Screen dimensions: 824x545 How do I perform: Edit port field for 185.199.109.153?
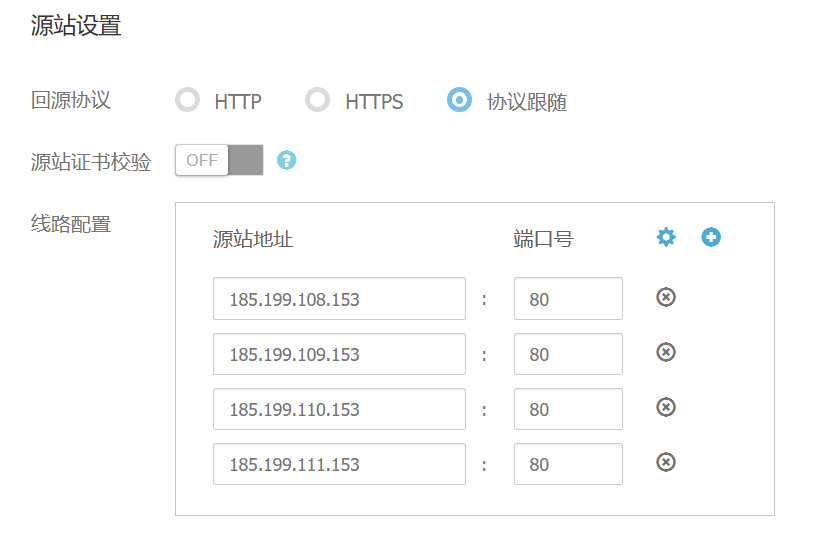click(x=569, y=354)
